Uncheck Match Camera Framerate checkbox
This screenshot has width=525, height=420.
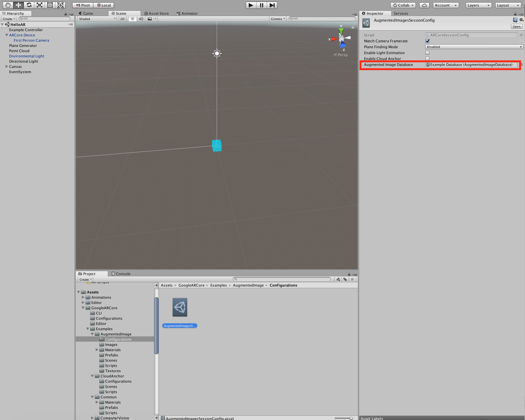[x=427, y=41]
